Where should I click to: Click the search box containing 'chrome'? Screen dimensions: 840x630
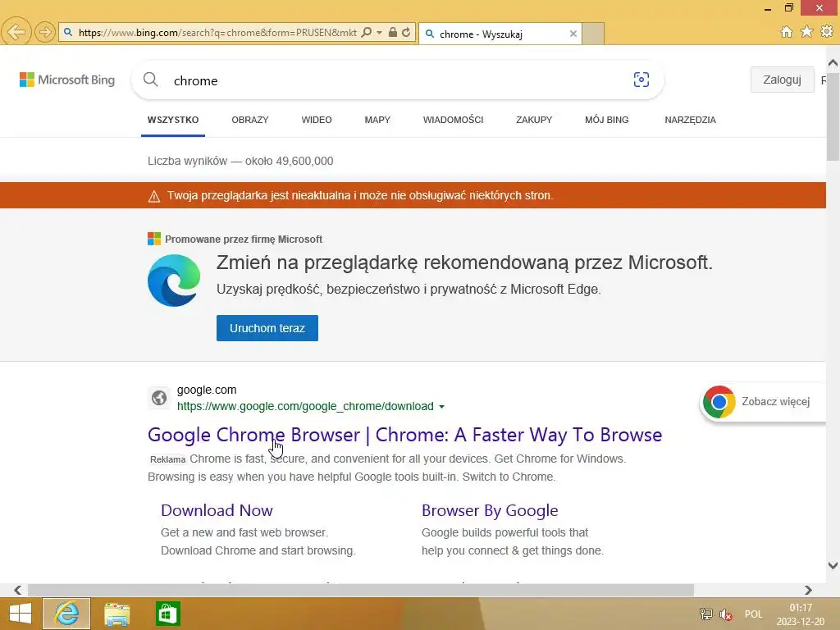[x=396, y=80]
